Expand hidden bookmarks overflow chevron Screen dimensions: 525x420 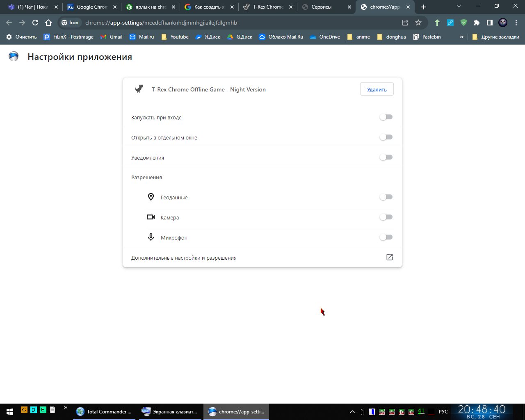461,37
